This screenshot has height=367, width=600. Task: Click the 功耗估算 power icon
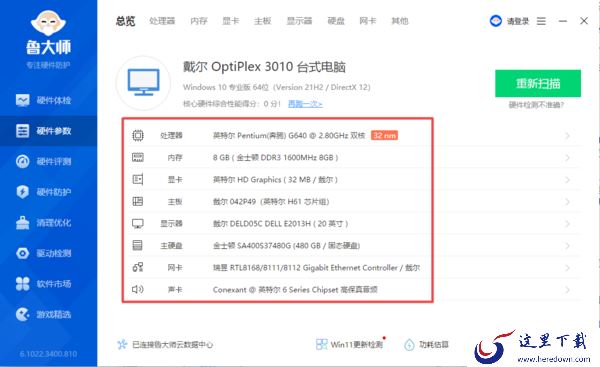pyautogui.click(x=409, y=344)
